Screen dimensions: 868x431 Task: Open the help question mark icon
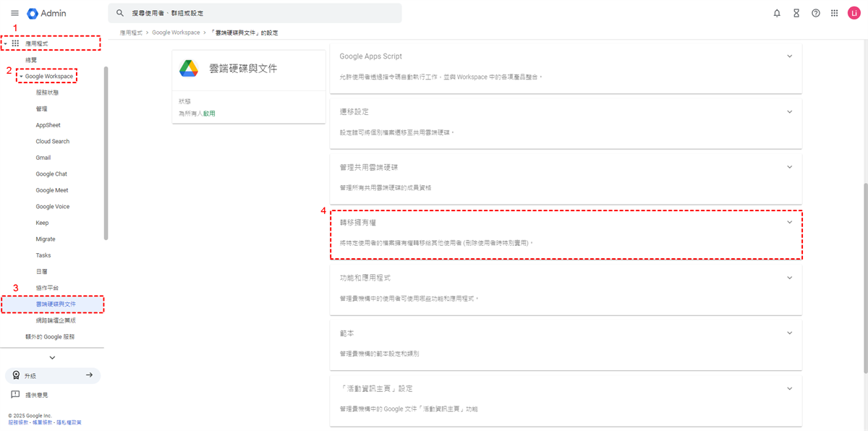(816, 13)
